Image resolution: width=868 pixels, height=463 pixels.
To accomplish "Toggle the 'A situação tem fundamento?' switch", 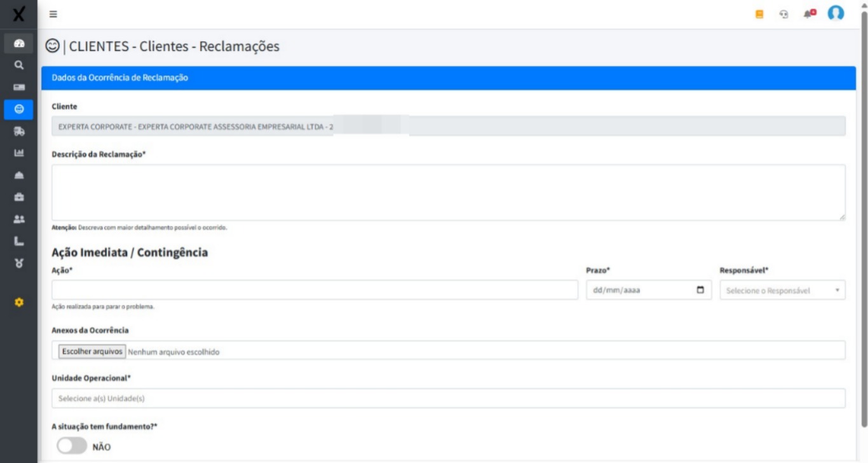I will [x=72, y=446].
